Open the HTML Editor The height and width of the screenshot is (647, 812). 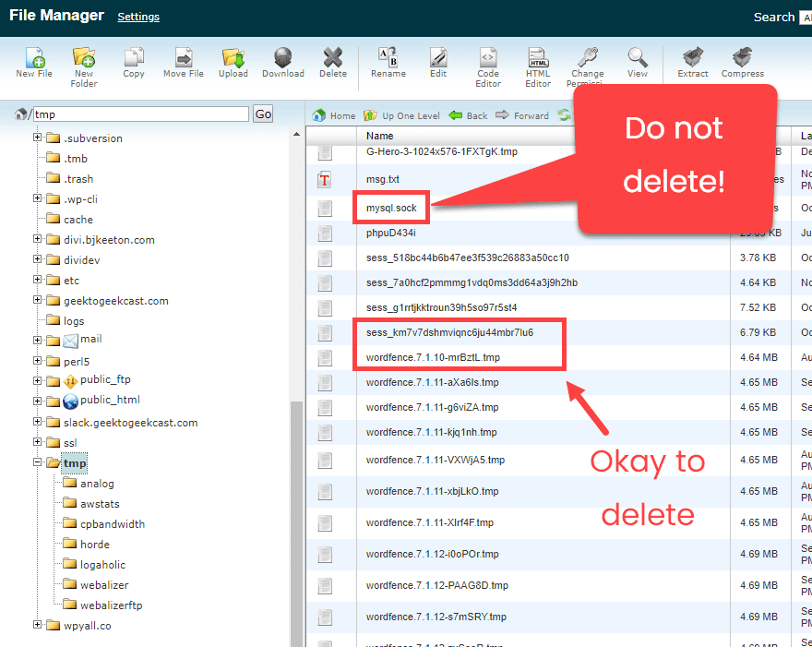[x=537, y=63]
